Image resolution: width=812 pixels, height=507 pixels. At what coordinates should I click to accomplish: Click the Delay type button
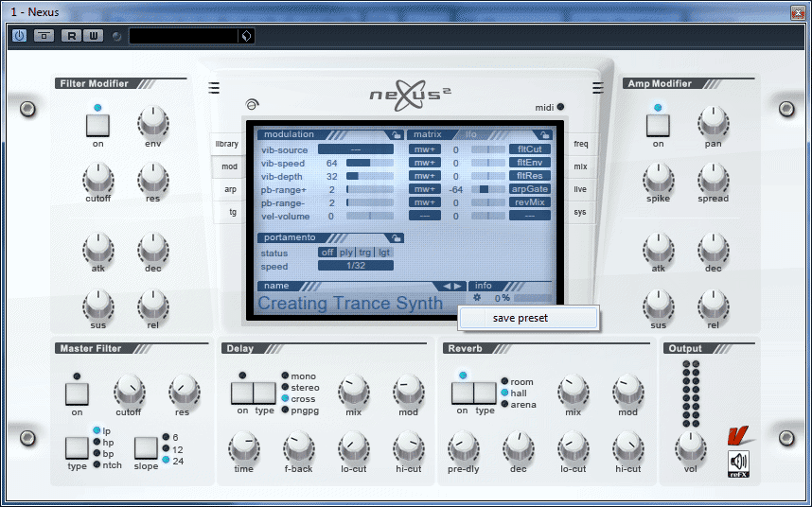pos(264,393)
